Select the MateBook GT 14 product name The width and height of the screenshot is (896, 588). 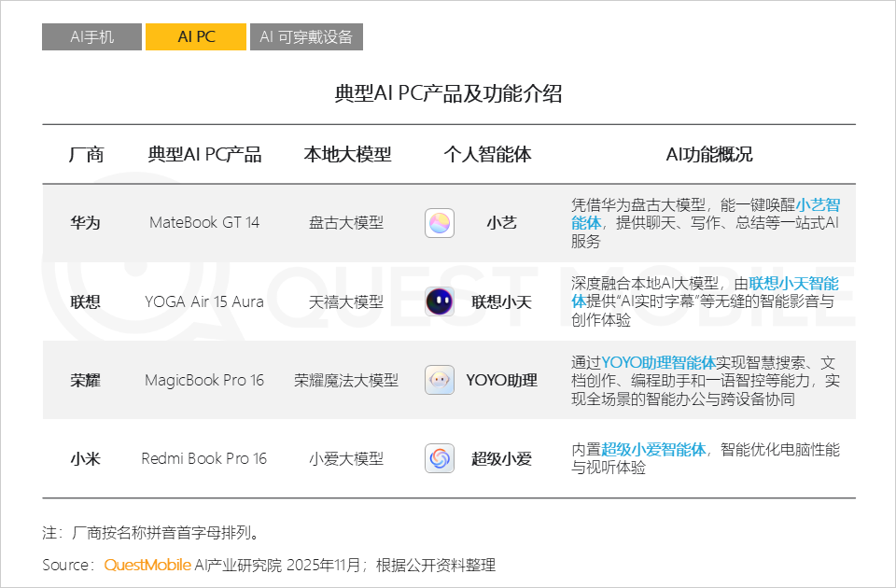203,222
